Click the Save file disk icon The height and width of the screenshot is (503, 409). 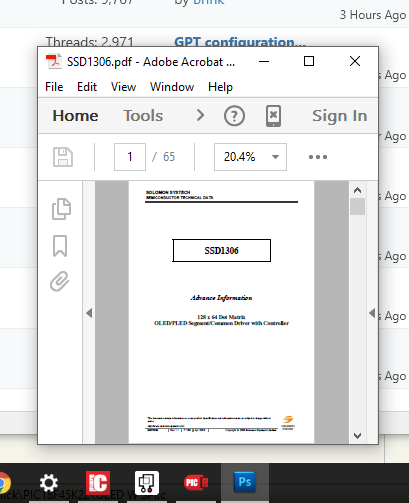click(x=63, y=157)
